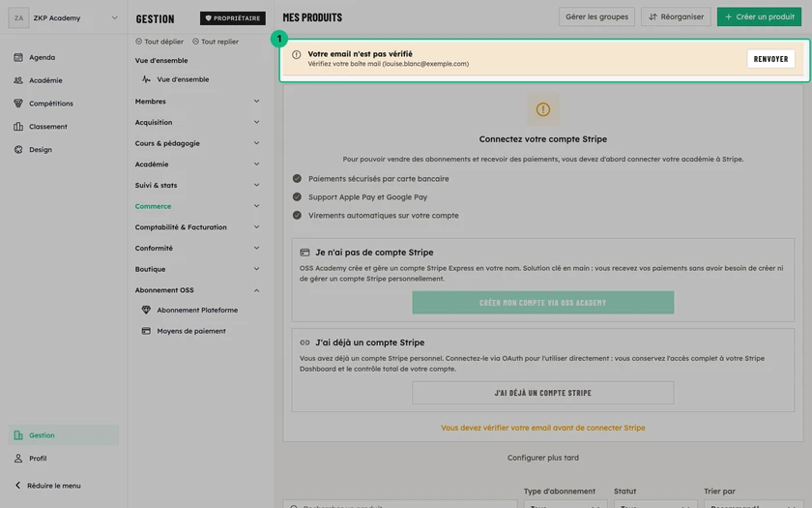Click the 'Paiements sécurisés par carte bancaire' text
The height and width of the screenshot is (508, 812).
point(379,179)
